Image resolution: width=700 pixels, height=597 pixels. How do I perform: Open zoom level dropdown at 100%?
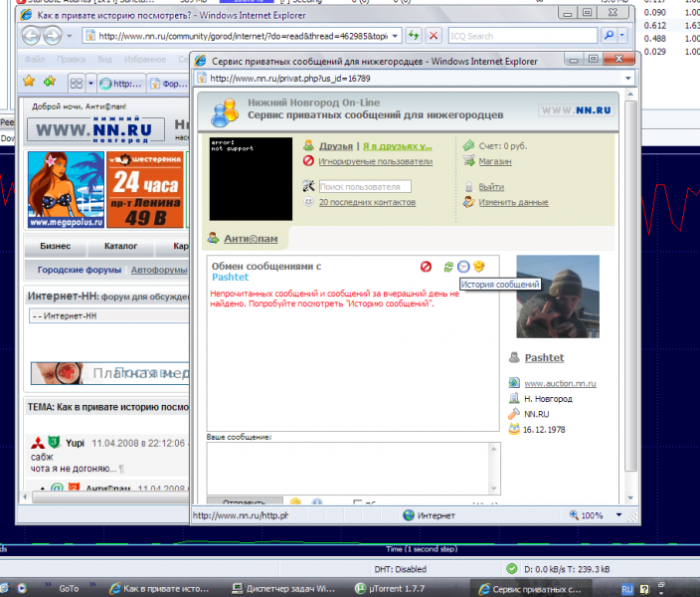click(x=618, y=515)
